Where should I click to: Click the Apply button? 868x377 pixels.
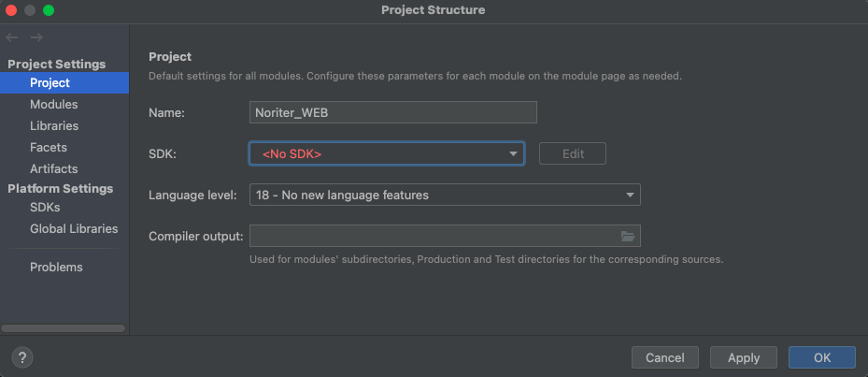744,357
